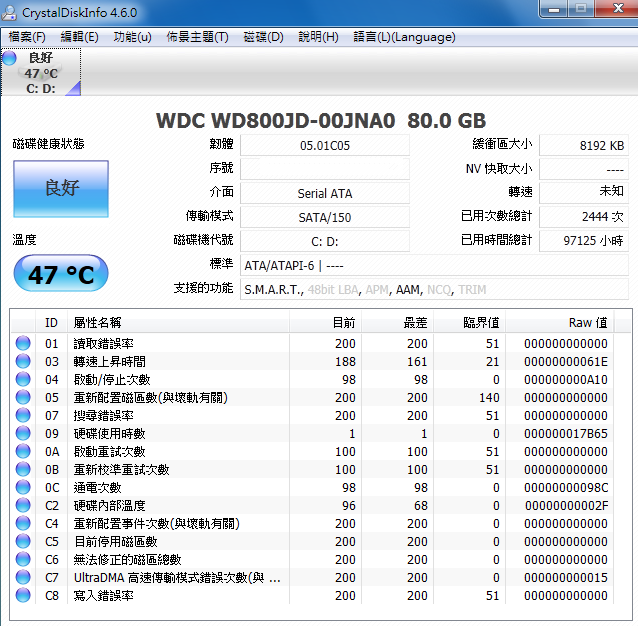The height and width of the screenshot is (630, 638).
Task: Open the 語言(L)(Language) menu
Action: point(404,37)
